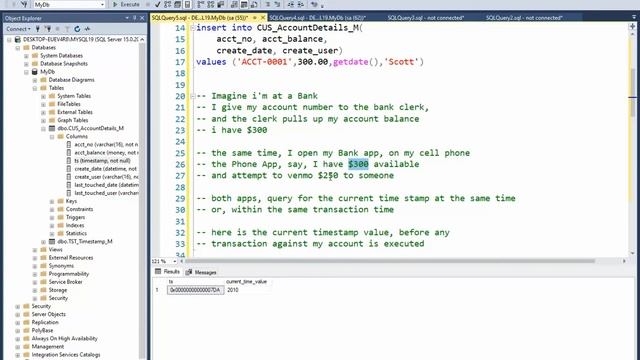
Task: Select the Indexes folder
Action: 75,225
